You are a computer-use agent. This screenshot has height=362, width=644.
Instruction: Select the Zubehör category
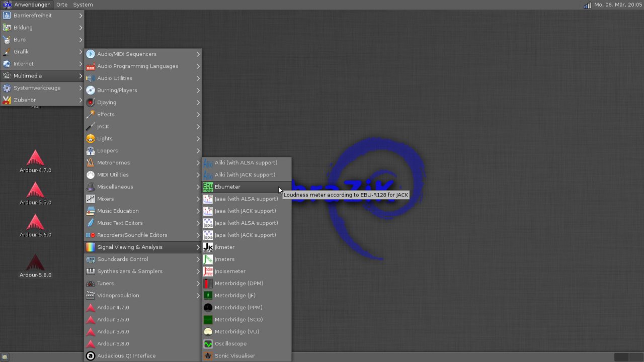pyautogui.click(x=42, y=100)
